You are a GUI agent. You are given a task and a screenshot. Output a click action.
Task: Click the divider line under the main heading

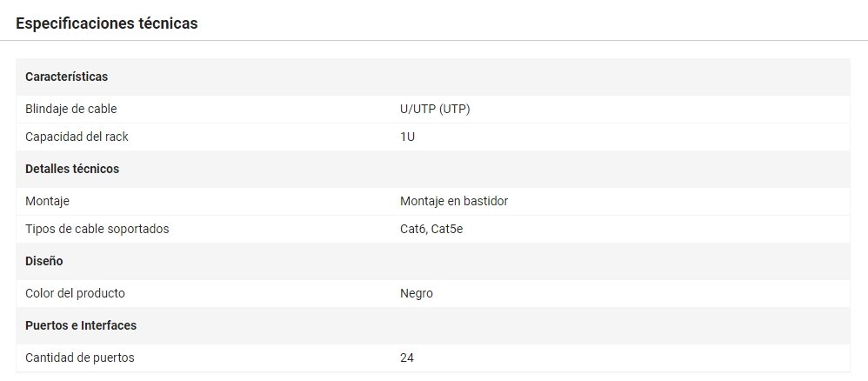434,40
